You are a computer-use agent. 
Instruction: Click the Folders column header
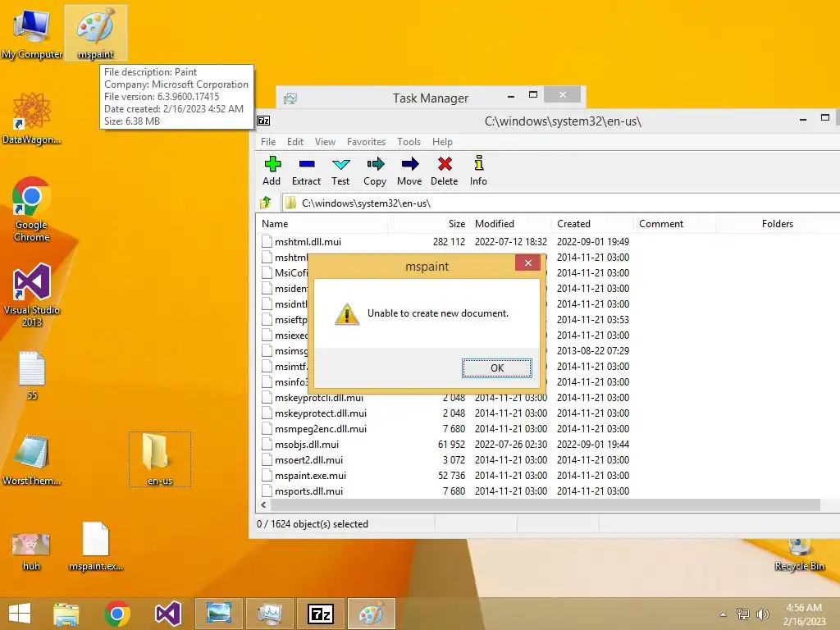(x=756, y=223)
